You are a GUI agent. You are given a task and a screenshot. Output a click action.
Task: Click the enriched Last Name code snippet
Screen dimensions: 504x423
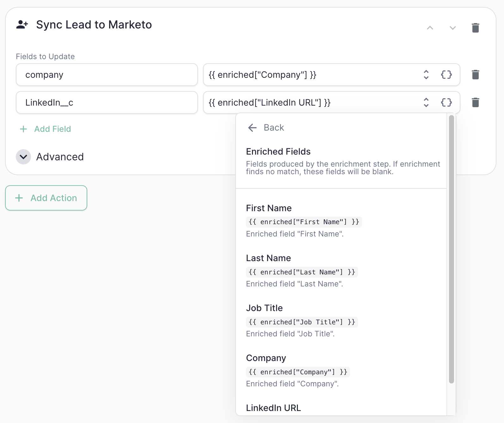[x=302, y=272]
